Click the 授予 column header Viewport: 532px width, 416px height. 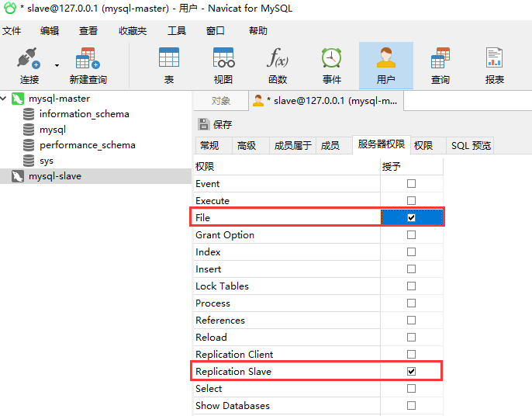tap(412, 167)
